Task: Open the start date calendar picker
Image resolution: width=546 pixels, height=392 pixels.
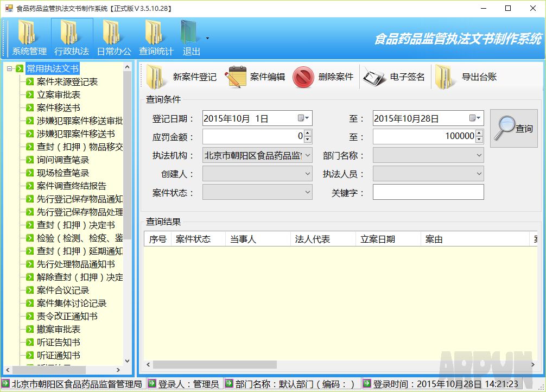Action: pos(303,118)
